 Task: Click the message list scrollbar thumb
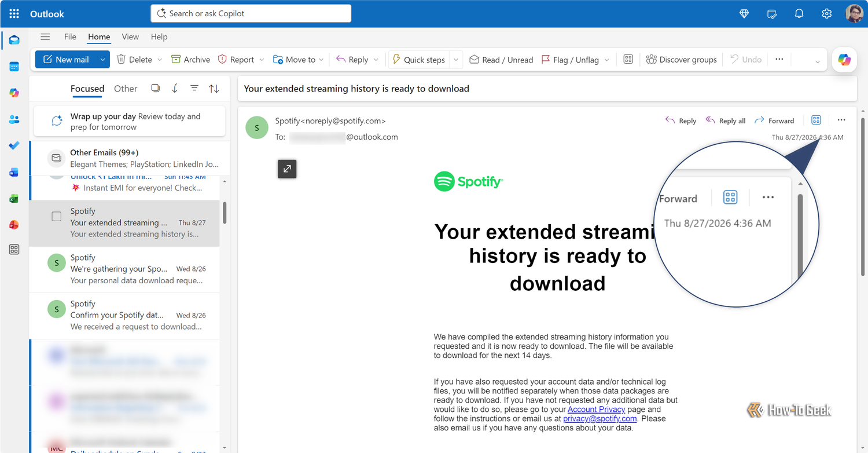225,213
